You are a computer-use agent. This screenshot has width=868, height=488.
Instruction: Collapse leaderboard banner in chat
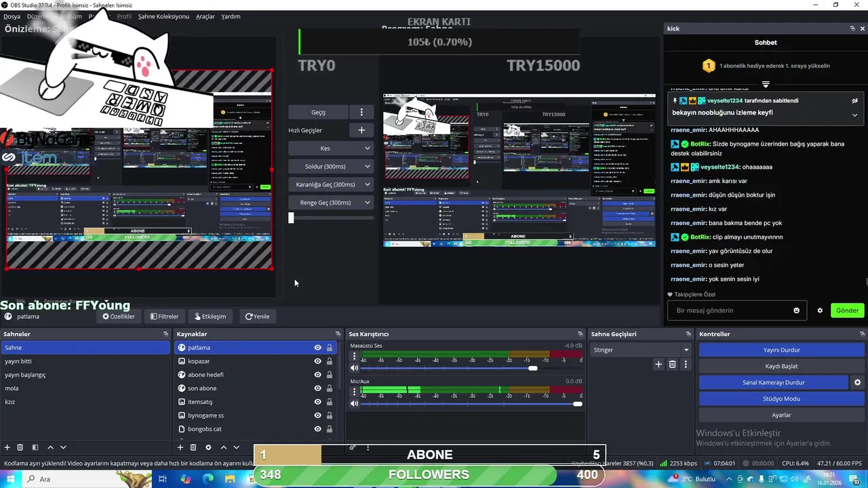(766, 85)
